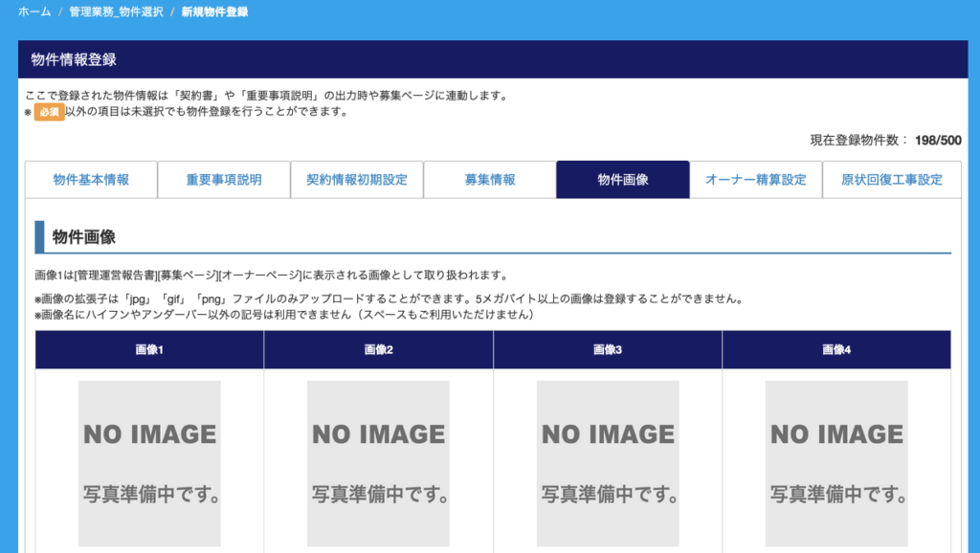
Task: Select the active 物件画像 tab
Action: (623, 180)
